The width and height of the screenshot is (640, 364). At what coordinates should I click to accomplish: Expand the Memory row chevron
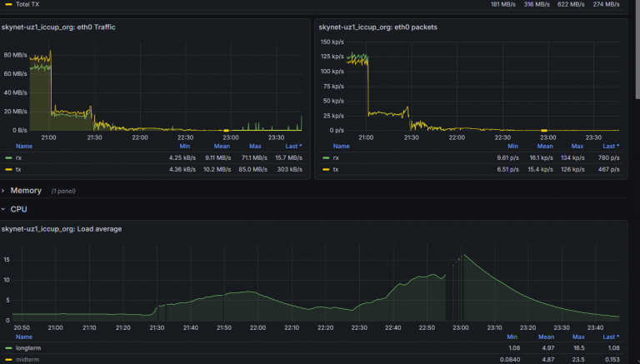click(2, 191)
